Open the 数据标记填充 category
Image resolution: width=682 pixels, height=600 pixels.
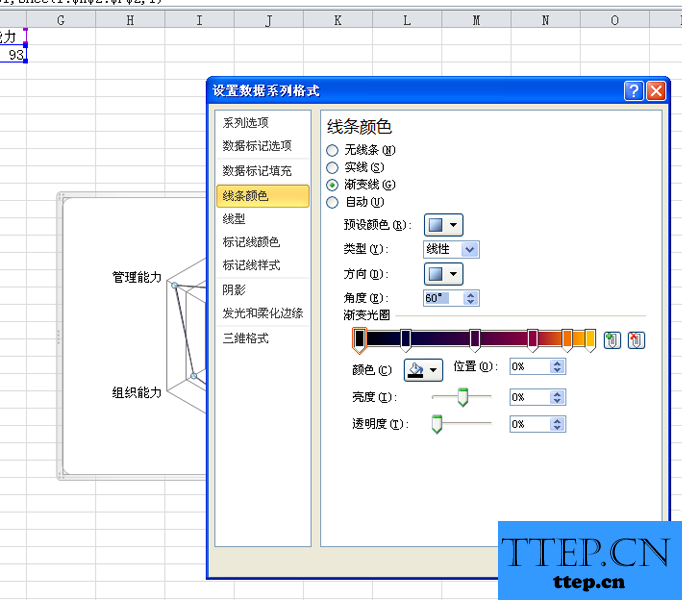tap(263, 171)
